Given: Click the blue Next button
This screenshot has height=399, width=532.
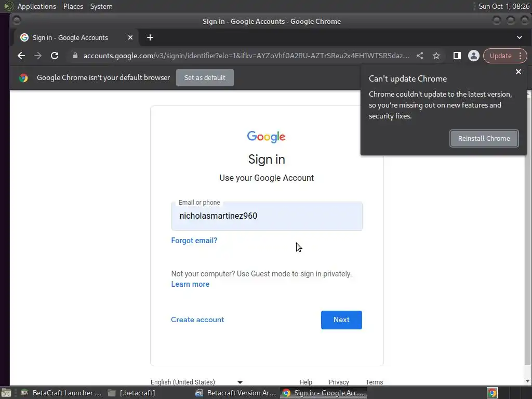Looking at the screenshot, I should 341,320.
